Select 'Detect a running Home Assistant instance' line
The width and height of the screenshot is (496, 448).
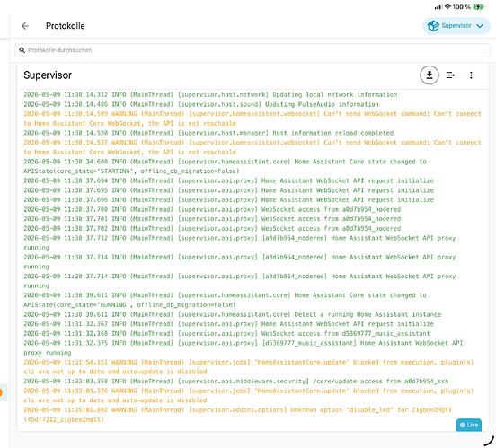coord(232,314)
